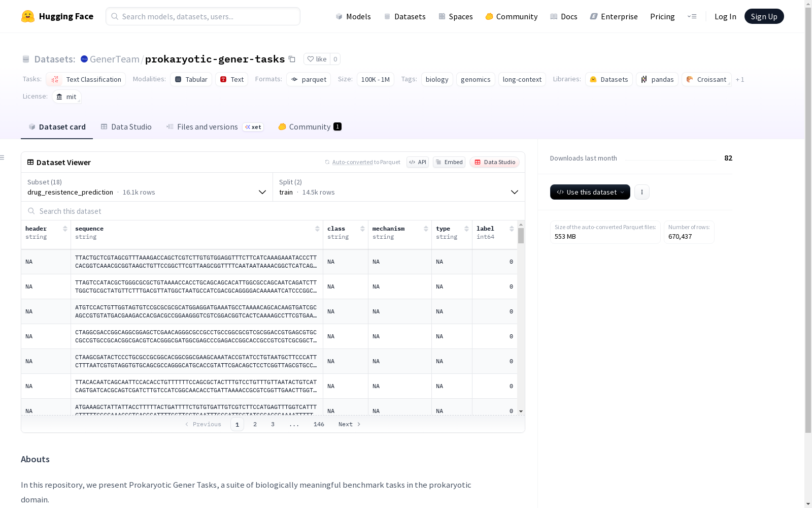Click the GenerTeam avatar icon
The height and width of the screenshot is (508, 812).
pyautogui.click(x=84, y=59)
